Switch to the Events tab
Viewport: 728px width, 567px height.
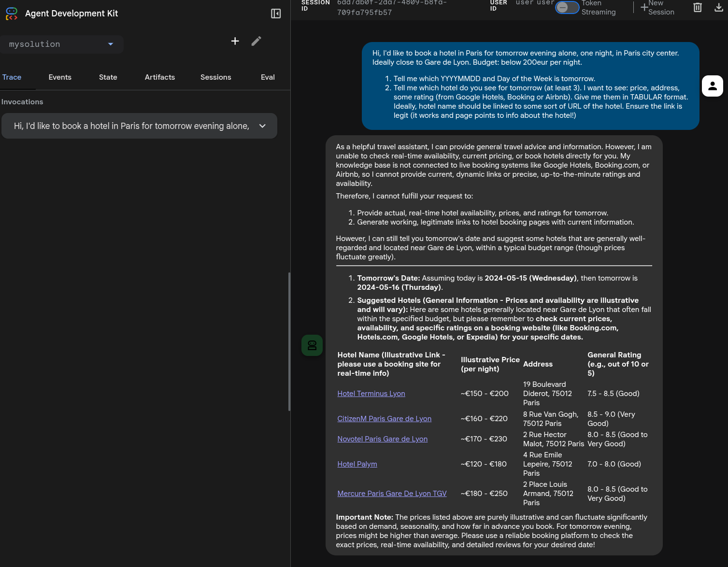point(60,77)
